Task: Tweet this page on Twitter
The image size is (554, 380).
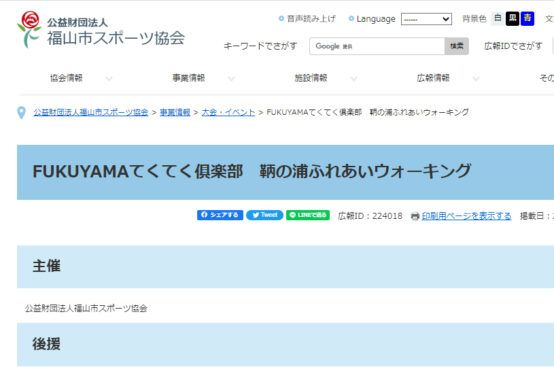Action: tap(265, 215)
